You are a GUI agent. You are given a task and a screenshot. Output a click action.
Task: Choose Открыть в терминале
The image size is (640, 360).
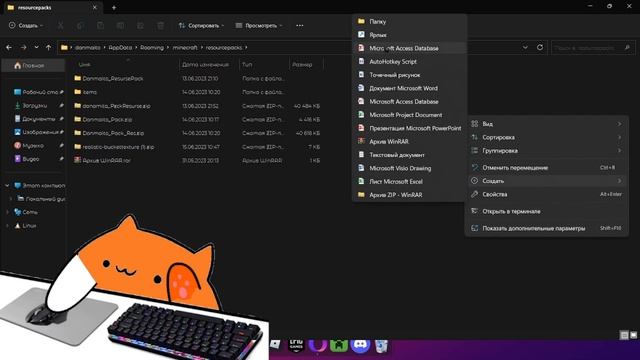[x=547, y=211]
